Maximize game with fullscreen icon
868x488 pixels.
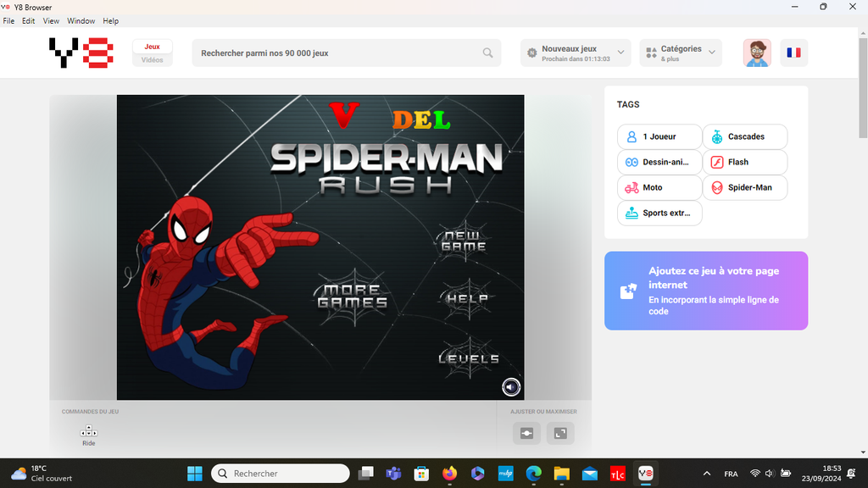(560, 433)
